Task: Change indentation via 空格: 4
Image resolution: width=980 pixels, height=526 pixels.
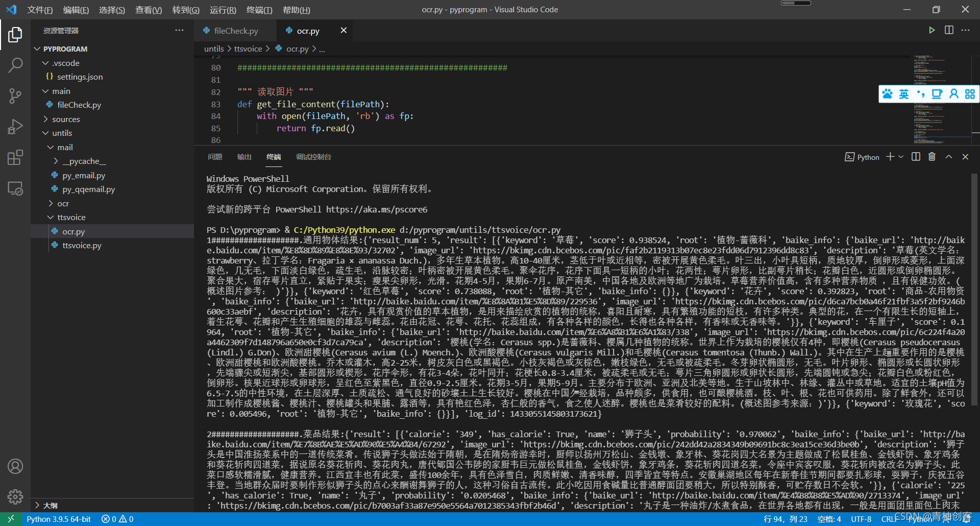Action: coord(829,519)
